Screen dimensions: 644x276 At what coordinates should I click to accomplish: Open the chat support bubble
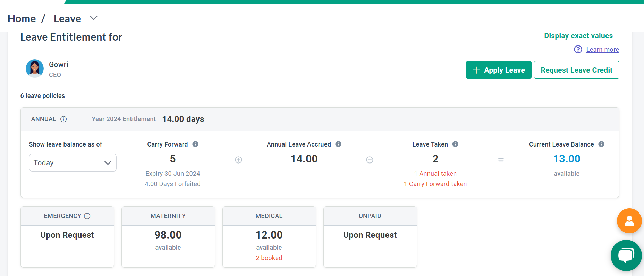(626, 256)
